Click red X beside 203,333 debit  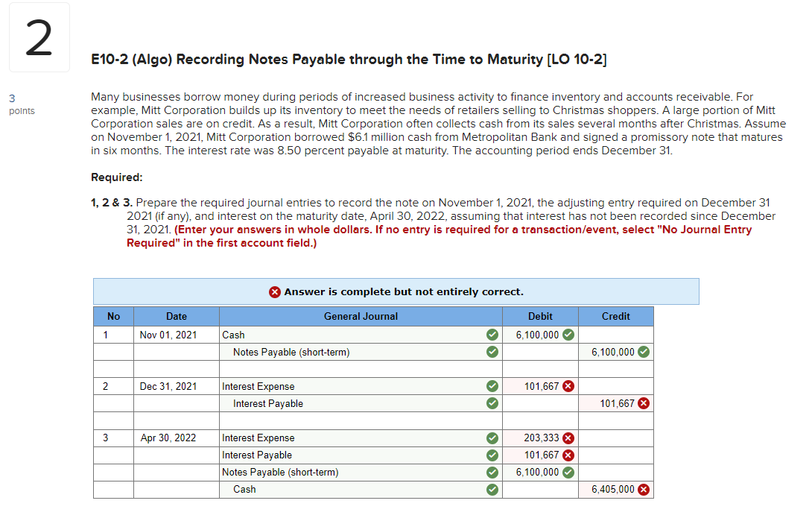[568, 438]
